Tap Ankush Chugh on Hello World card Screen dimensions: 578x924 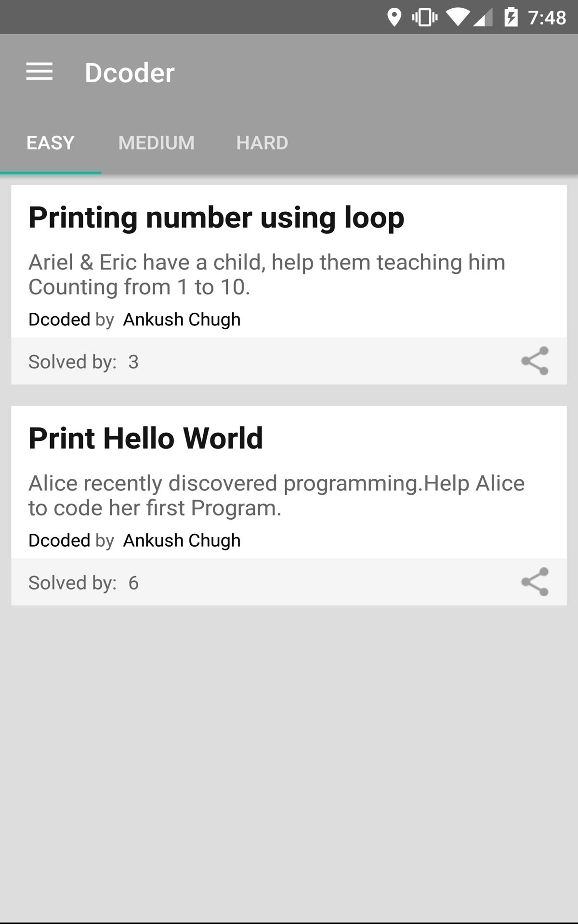point(182,540)
